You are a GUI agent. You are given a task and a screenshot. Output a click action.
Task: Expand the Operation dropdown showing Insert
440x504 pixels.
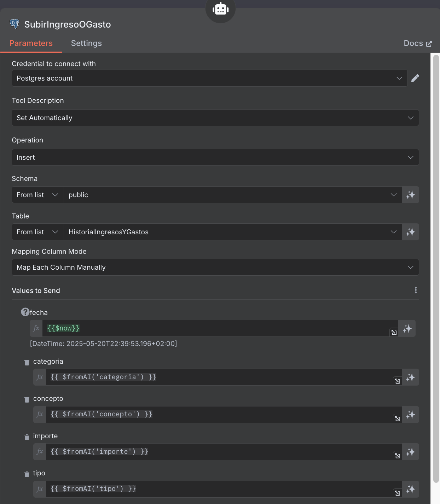click(x=215, y=157)
